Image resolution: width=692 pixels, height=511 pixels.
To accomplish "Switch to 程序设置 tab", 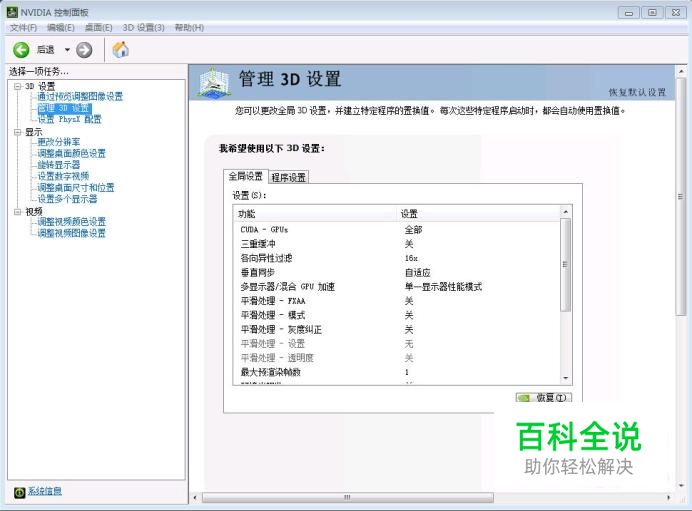I will tap(289, 177).
